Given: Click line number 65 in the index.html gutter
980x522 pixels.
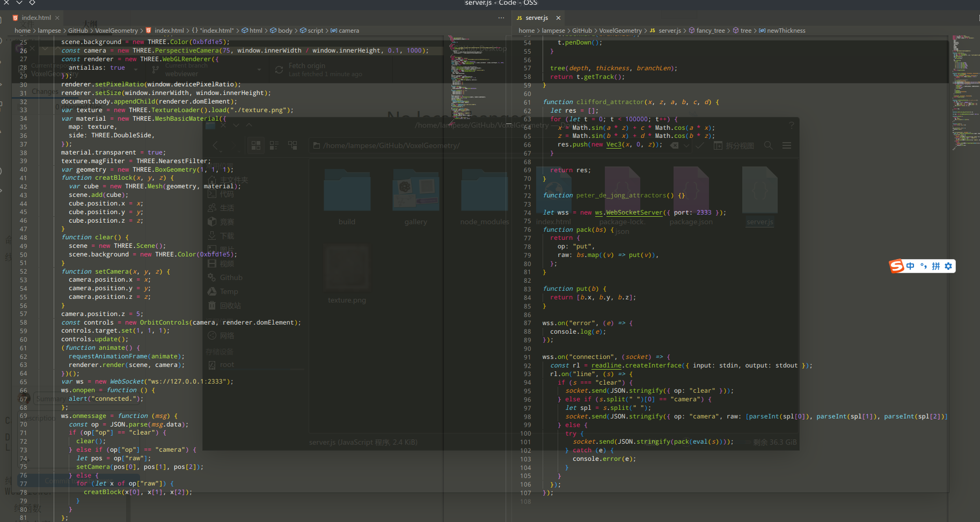Looking at the screenshot, I should [x=23, y=382].
